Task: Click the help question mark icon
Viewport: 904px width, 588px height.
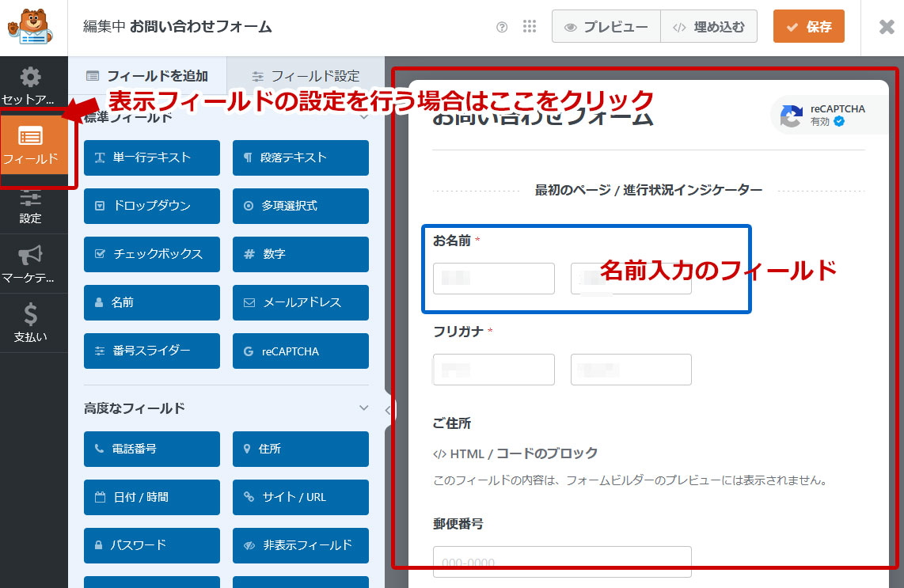Action: 502,27
